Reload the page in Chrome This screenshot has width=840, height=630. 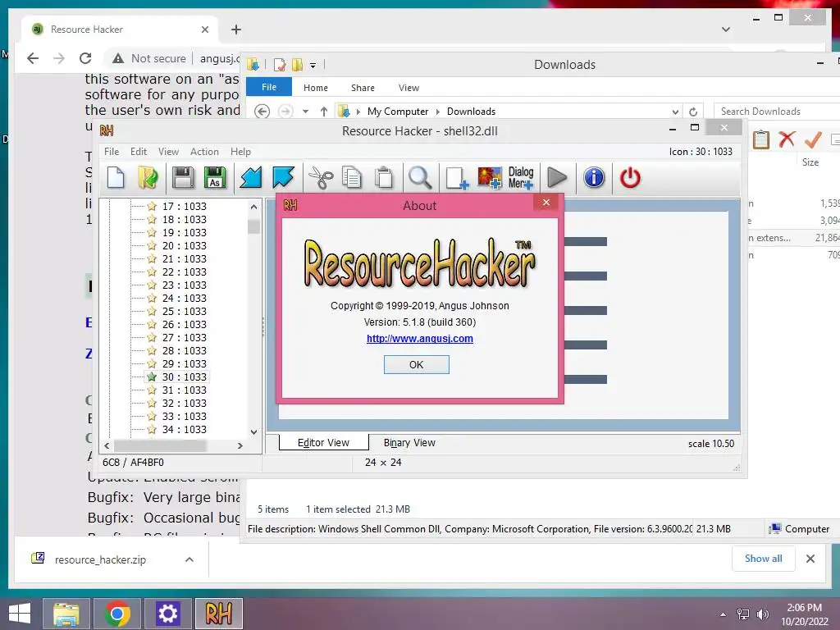85,58
